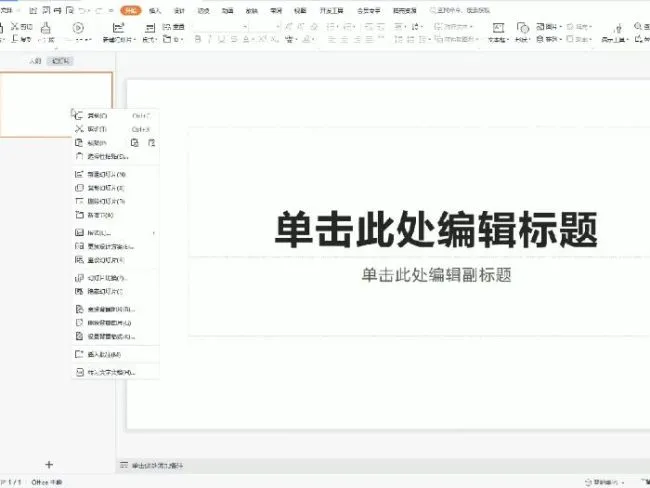Open the Home ribbon tab highlighted in orange
The width and height of the screenshot is (650, 488).
131,10
